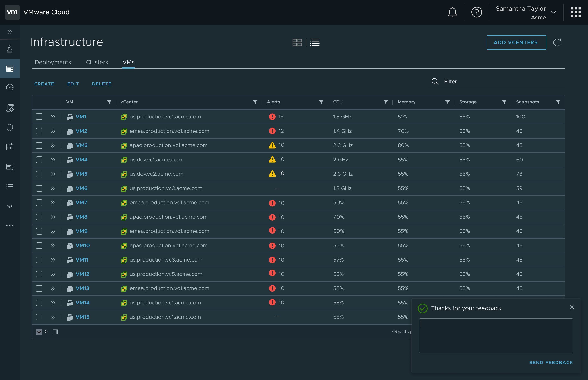Screen dimensions: 588x380
Task: Select the VM3 row checkbox
Action: pyautogui.click(x=39, y=145)
